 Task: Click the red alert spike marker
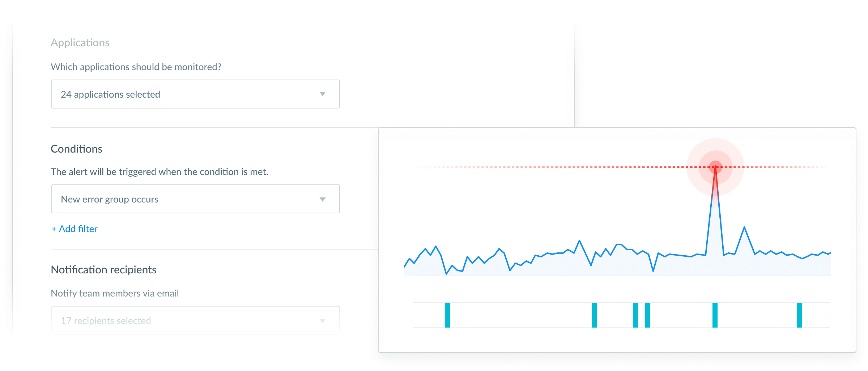715,167
